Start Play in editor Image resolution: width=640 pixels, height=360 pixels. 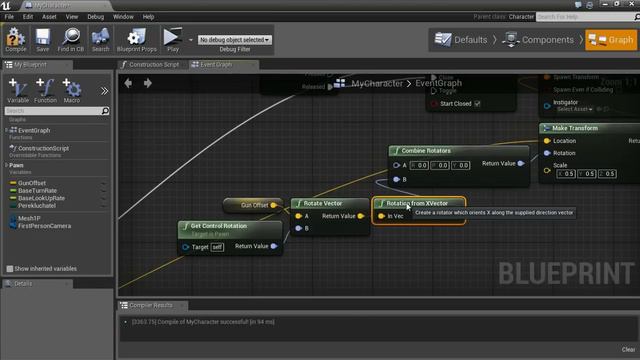click(x=173, y=40)
